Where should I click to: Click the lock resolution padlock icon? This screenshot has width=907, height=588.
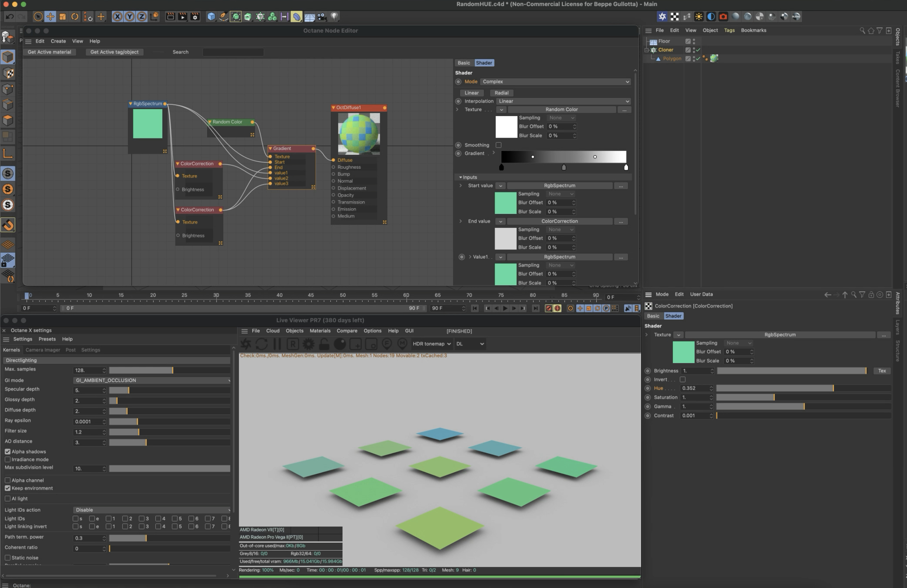pos(324,344)
